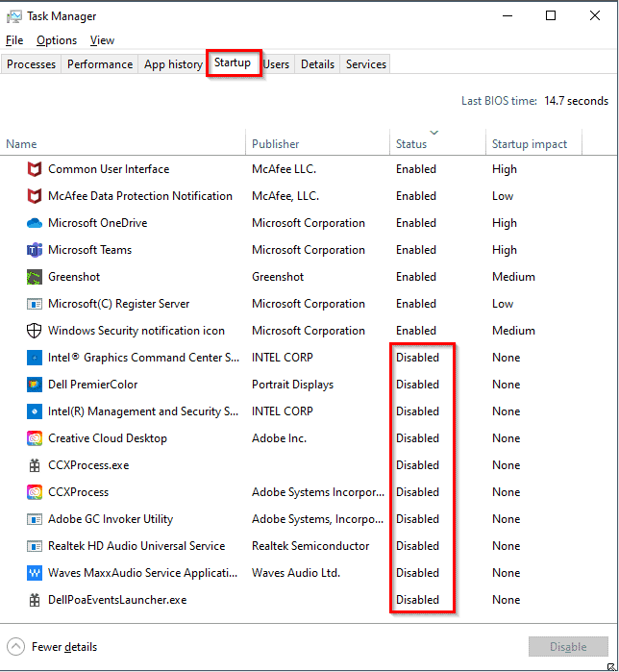Screen dimensions: 619x672
Task: Click McAfee LLC. publisher of Common User Interface
Action: click(x=284, y=169)
